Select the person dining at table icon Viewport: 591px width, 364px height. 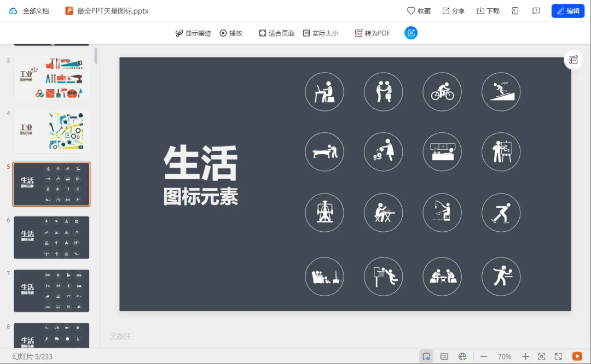[x=383, y=213]
